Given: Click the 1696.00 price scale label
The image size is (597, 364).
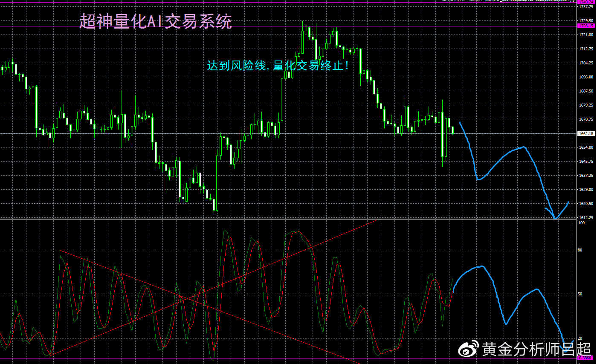Looking at the screenshot, I should coord(585,77).
